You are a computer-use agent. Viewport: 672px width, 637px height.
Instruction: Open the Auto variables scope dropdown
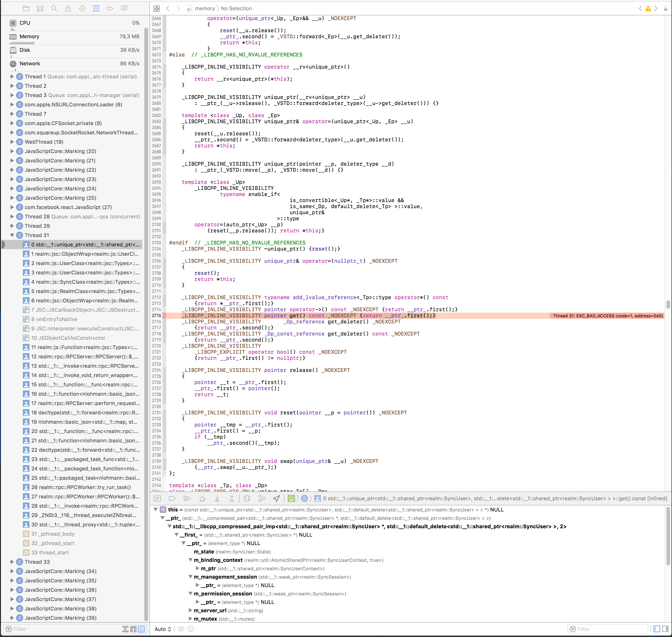[x=162, y=629]
